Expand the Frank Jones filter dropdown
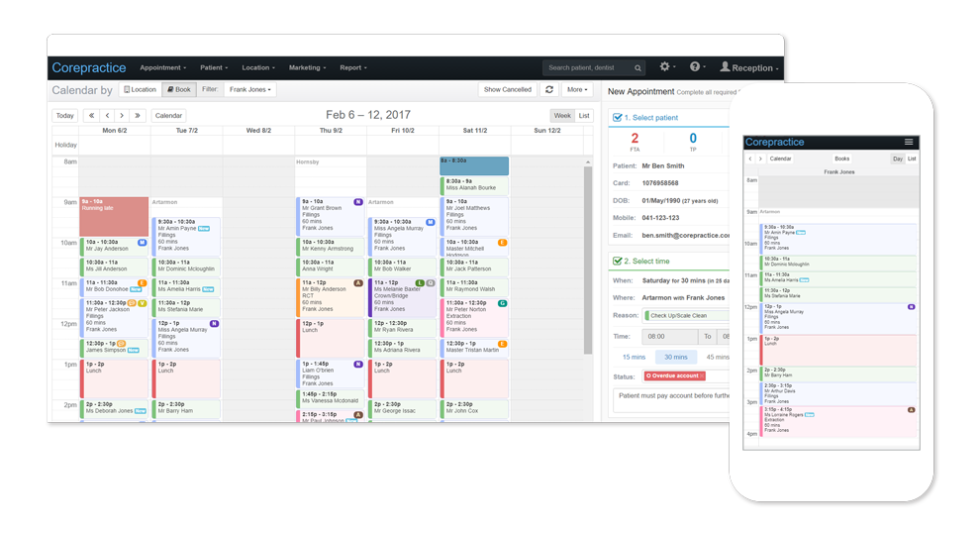The height and width of the screenshot is (535, 980). 250,90
